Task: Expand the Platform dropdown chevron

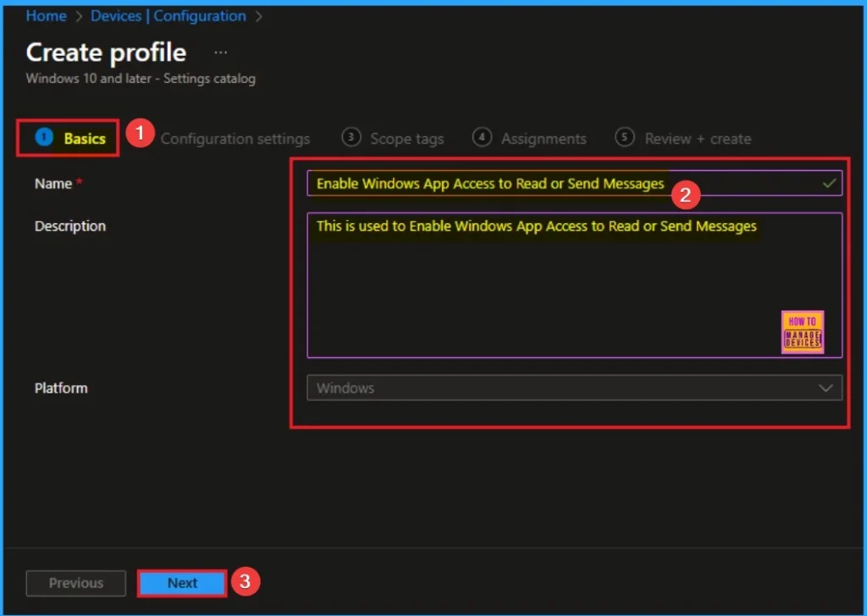Action: [826, 388]
